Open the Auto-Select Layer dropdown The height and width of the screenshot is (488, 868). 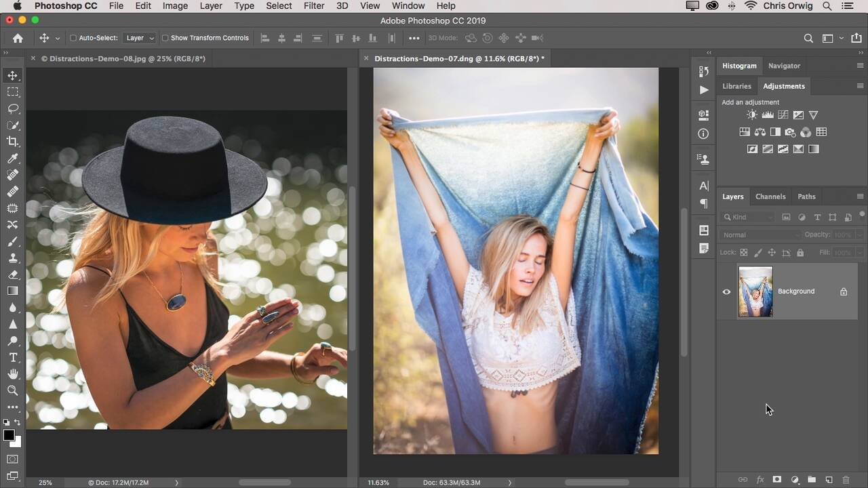coord(140,38)
